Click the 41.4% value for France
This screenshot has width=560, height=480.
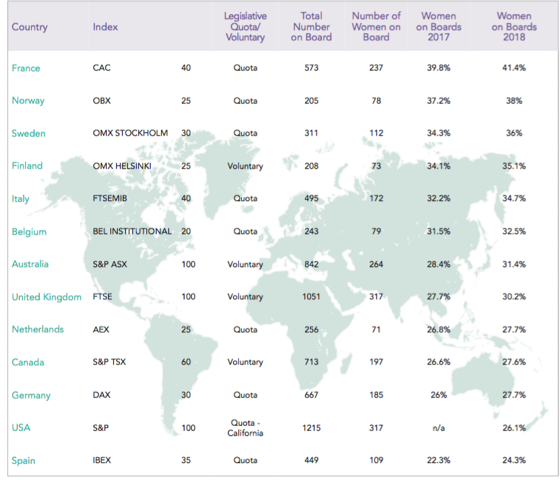point(514,68)
